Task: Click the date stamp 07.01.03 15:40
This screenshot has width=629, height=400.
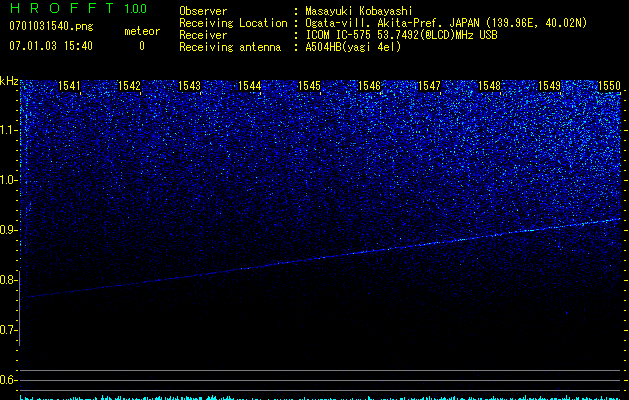Action: tap(51, 46)
